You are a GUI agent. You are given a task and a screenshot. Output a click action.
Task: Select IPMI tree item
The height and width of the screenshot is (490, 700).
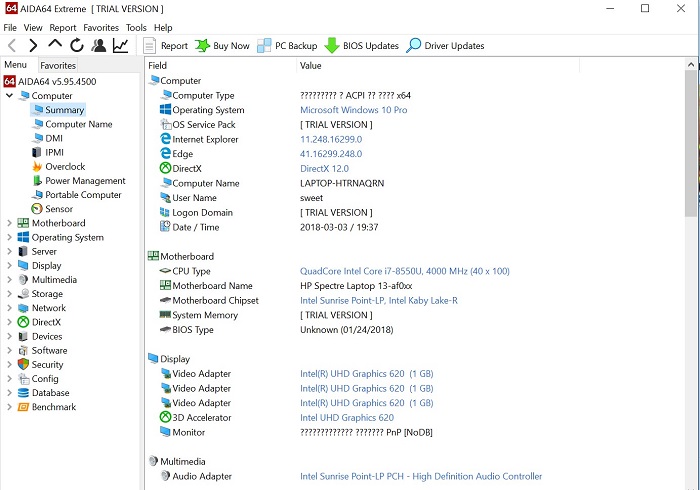click(48, 153)
